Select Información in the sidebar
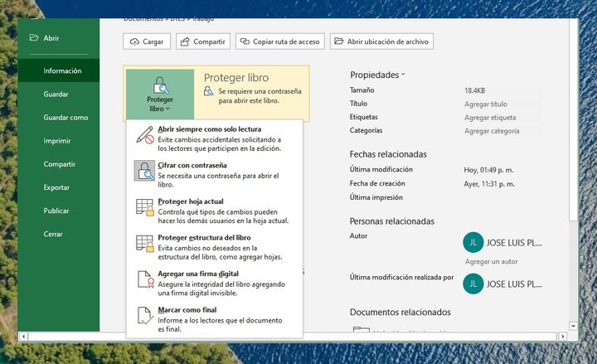Image resolution: width=597 pixels, height=364 pixels. tap(59, 70)
